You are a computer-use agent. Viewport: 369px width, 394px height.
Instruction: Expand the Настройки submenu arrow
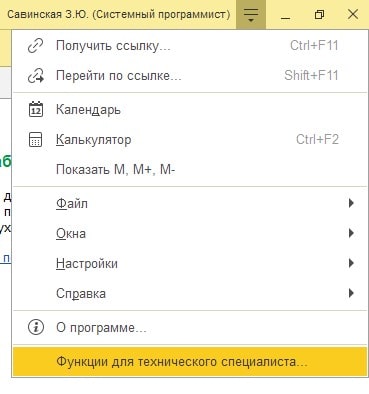pyautogui.click(x=351, y=263)
